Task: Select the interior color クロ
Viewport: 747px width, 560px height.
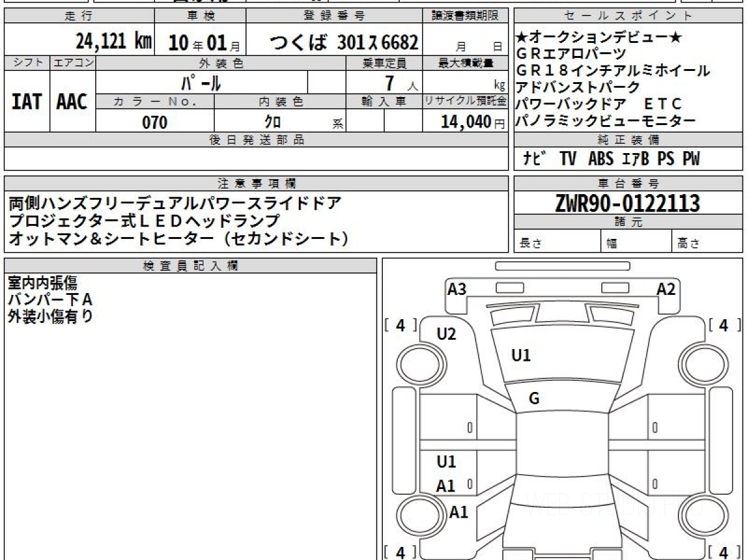Action: (273, 122)
